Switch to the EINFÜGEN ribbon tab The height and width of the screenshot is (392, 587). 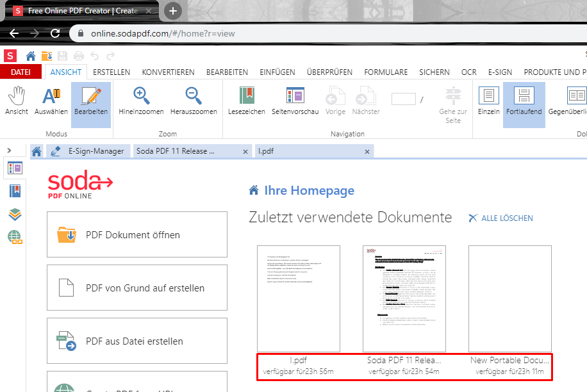click(x=277, y=72)
